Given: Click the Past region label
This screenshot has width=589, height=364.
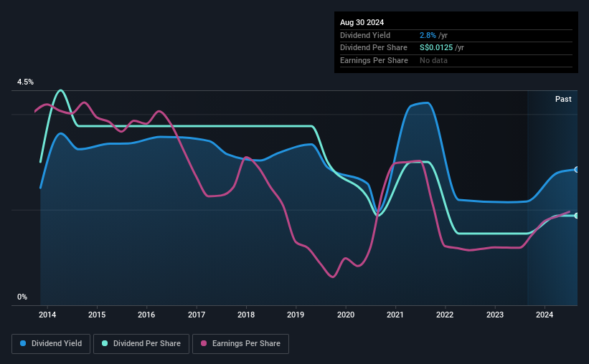Looking at the screenshot, I should (x=563, y=99).
